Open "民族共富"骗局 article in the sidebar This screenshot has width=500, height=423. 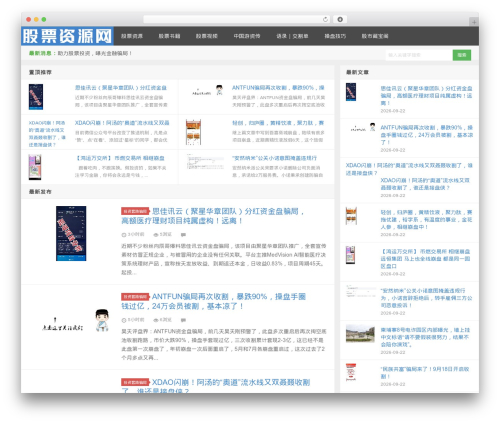tap(425, 373)
